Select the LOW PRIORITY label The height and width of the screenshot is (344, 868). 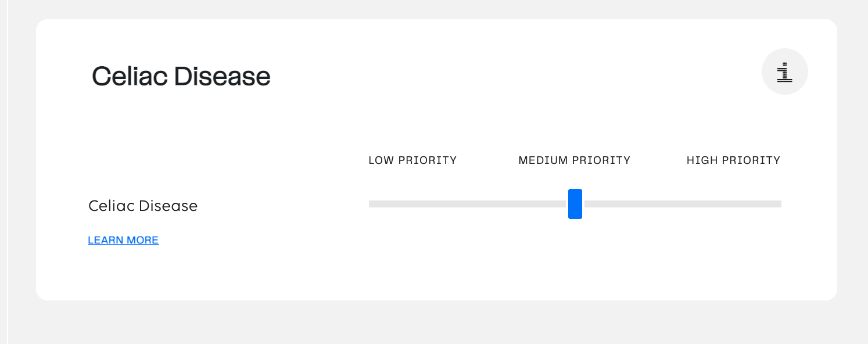coord(413,160)
